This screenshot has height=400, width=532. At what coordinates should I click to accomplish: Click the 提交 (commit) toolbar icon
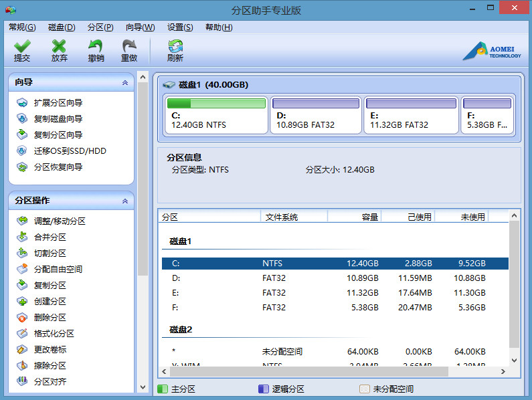pyautogui.click(x=22, y=50)
